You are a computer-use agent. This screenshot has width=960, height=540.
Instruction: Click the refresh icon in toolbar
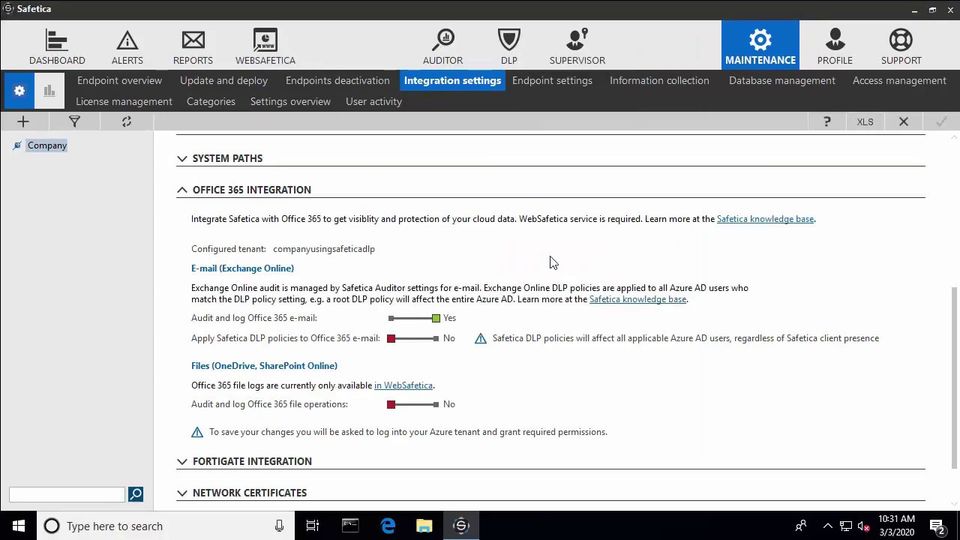click(x=126, y=121)
